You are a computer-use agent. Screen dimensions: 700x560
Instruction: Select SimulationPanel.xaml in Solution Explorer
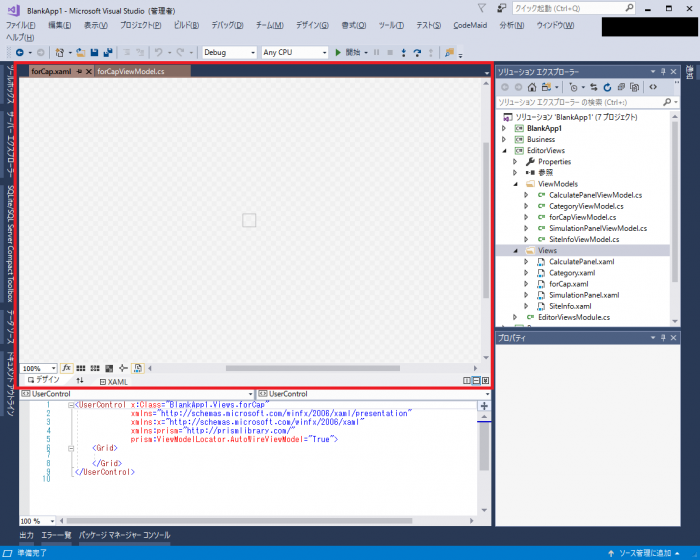coord(583,295)
